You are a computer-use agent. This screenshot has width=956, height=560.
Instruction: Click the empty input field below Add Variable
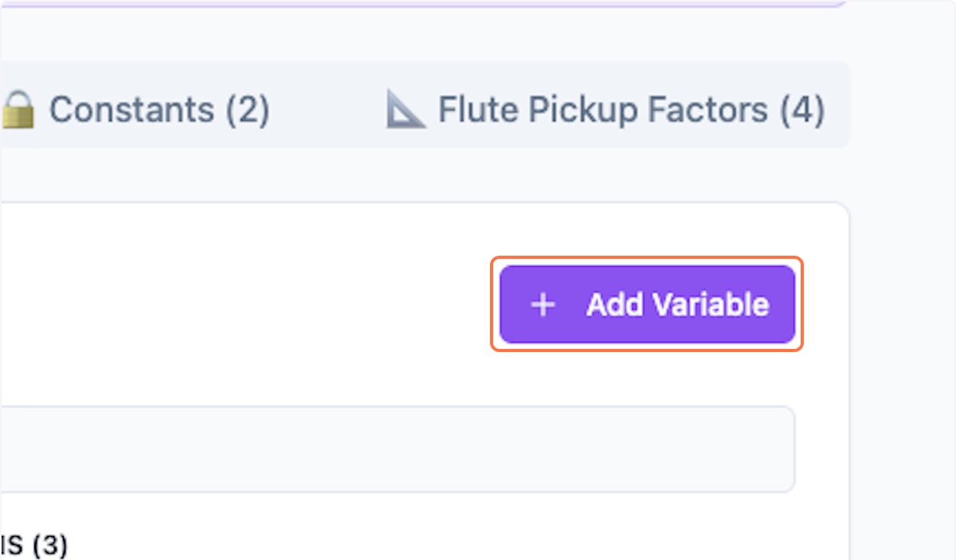click(x=397, y=449)
